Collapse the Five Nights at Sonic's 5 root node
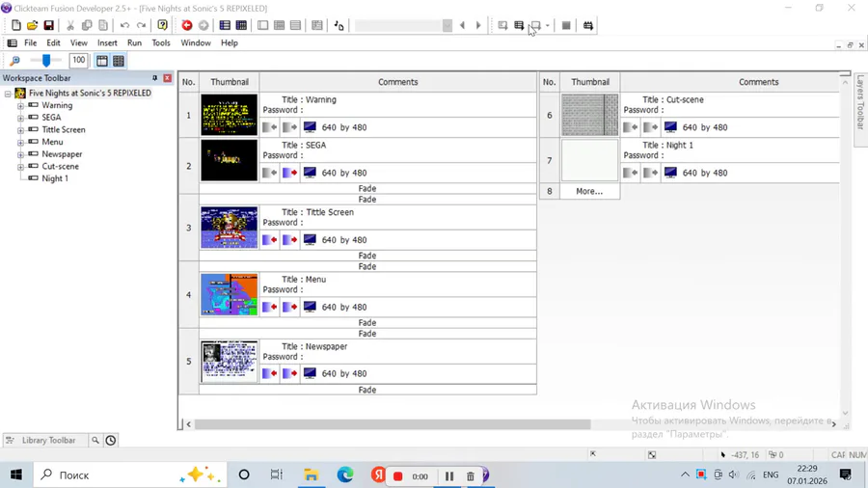Image resolution: width=868 pixels, height=488 pixels. point(8,94)
